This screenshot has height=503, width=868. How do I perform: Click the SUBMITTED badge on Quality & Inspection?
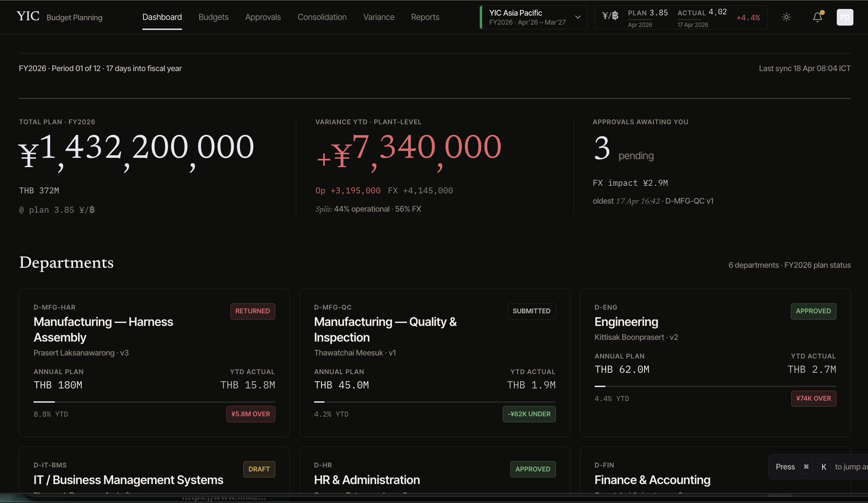point(531,311)
